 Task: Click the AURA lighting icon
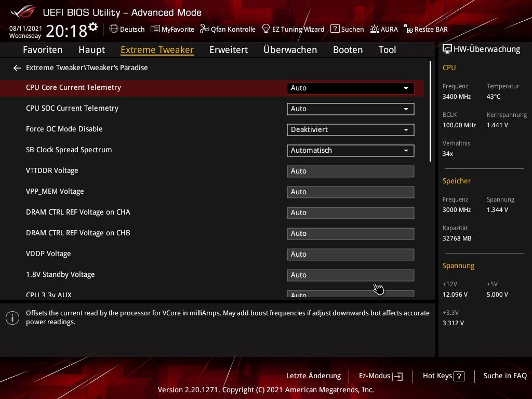[x=374, y=29]
